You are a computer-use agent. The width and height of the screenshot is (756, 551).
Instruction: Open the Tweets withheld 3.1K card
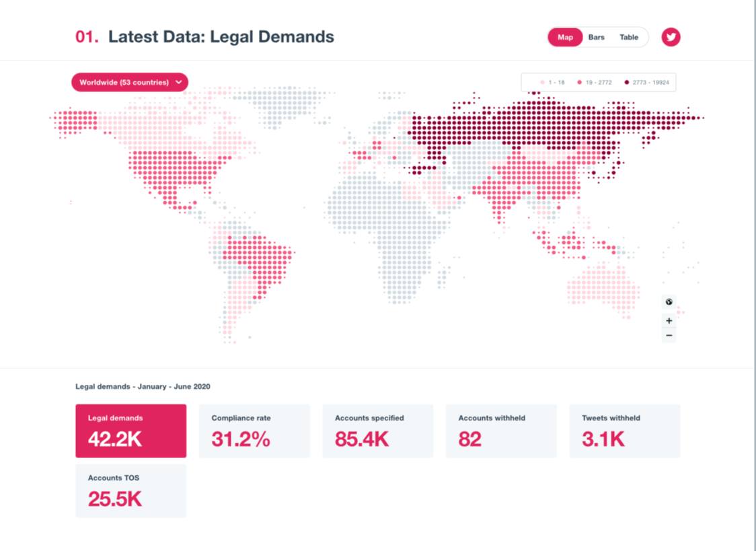(x=624, y=431)
